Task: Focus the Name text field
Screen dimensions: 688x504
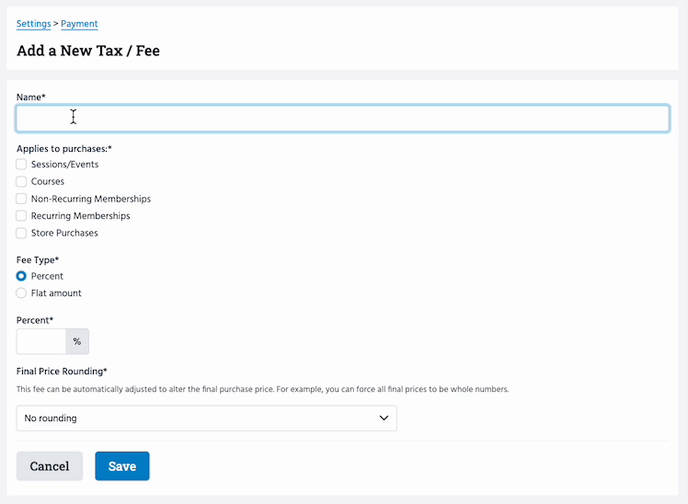Action: (x=342, y=118)
